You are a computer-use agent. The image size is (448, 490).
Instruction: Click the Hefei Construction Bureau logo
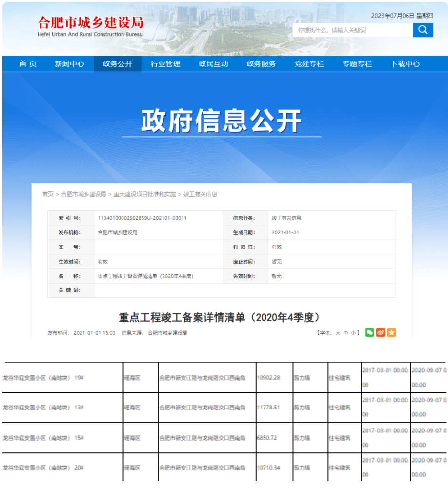[90, 26]
